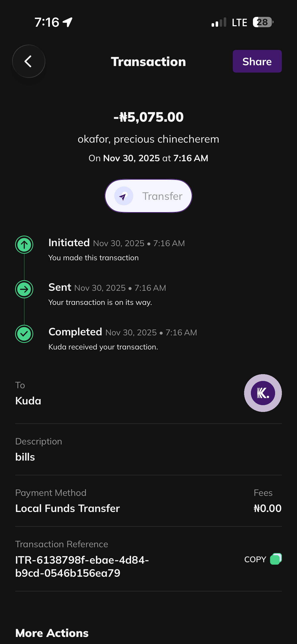Tap the battery indicator in status bar
The image size is (297, 644).
263,22
